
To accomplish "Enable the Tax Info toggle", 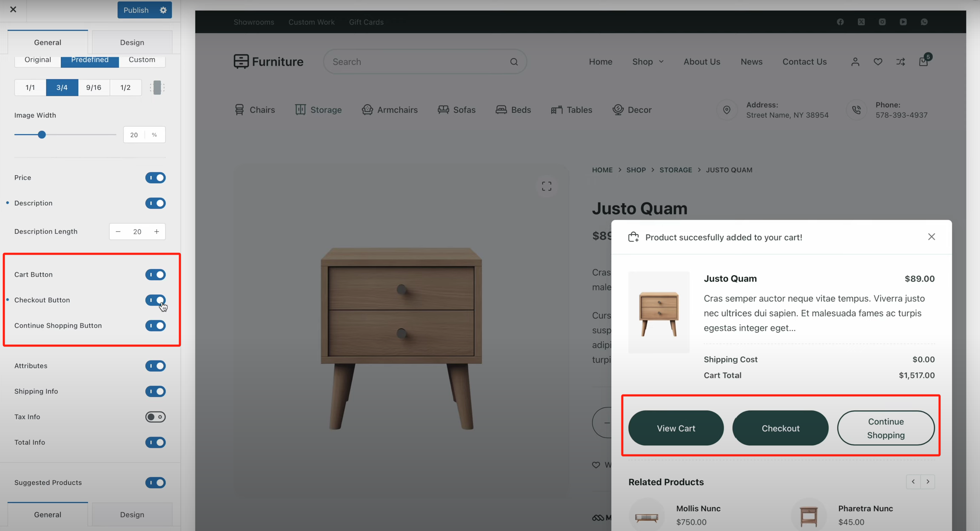I will pyautogui.click(x=155, y=417).
